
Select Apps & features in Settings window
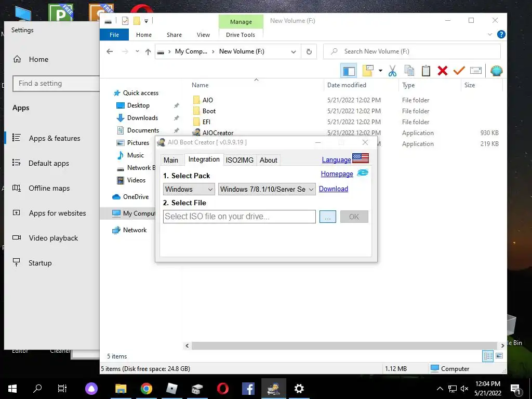[54, 138]
